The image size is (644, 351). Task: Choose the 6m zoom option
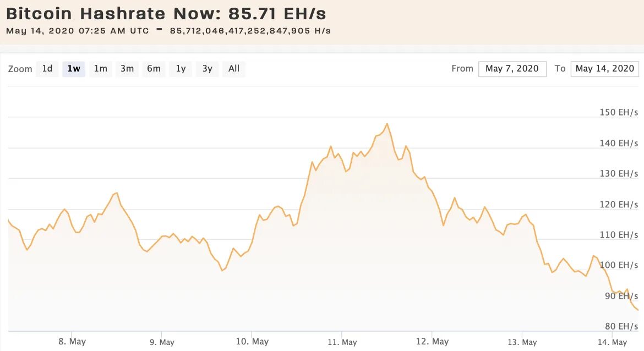[154, 69]
